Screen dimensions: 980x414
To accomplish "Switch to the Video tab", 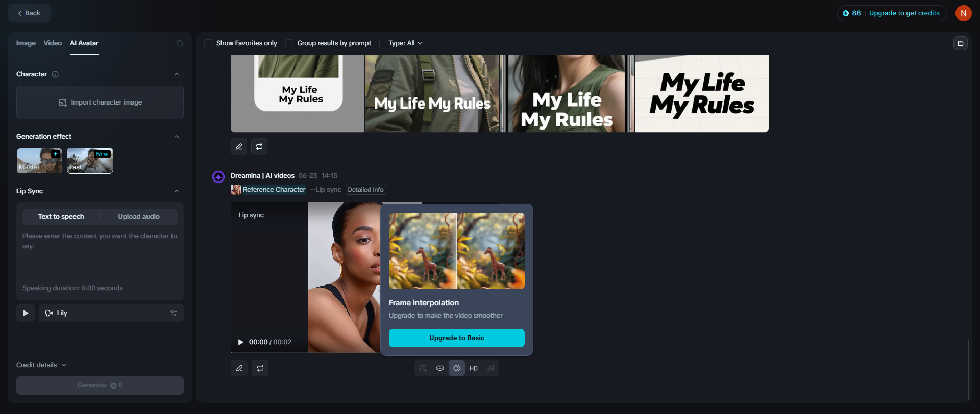I will tap(53, 43).
